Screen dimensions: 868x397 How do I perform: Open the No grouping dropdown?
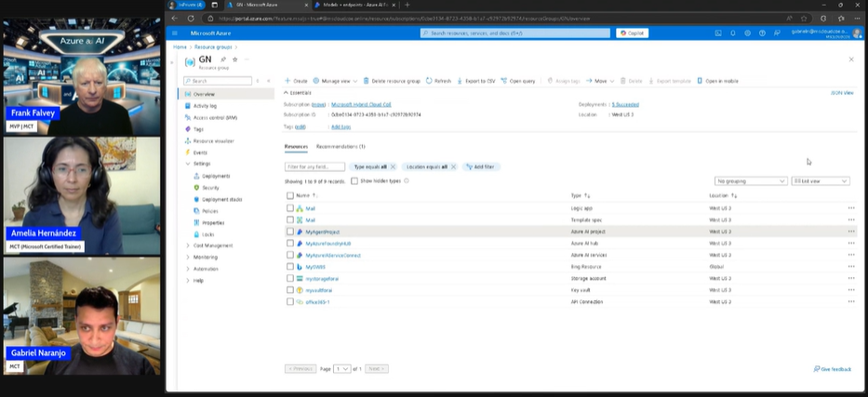point(750,180)
